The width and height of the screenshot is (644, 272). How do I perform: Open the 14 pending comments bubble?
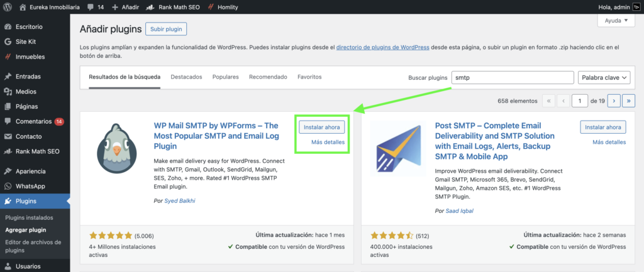point(96,7)
